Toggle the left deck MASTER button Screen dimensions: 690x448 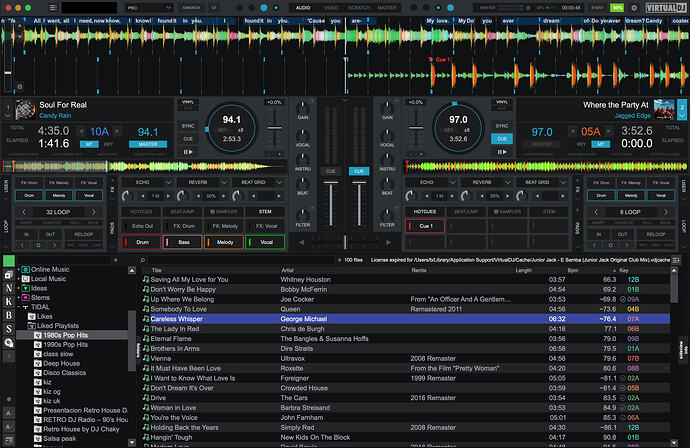(148, 144)
